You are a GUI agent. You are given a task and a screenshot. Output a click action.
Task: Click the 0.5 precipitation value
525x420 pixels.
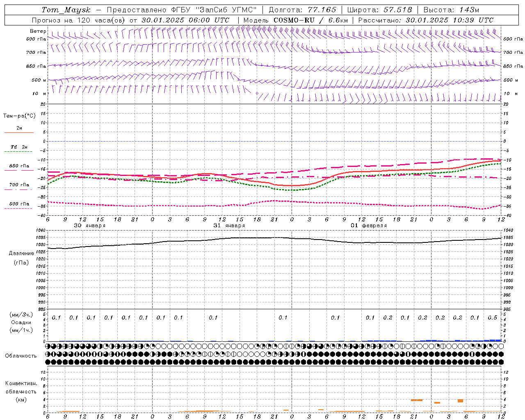click(x=493, y=318)
